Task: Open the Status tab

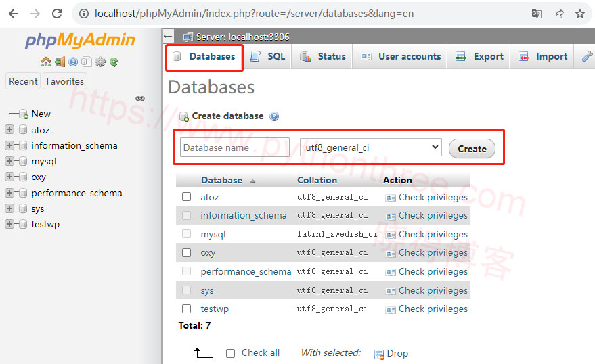Action: click(x=322, y=57)
